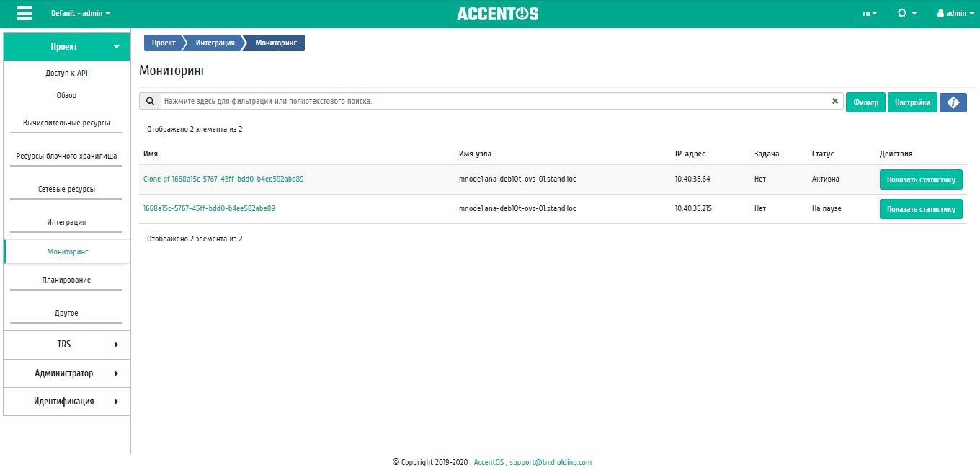The width and height of the screenshot is (980, 470).
Task: Click the blue info icon button
Action: (953, 103)
